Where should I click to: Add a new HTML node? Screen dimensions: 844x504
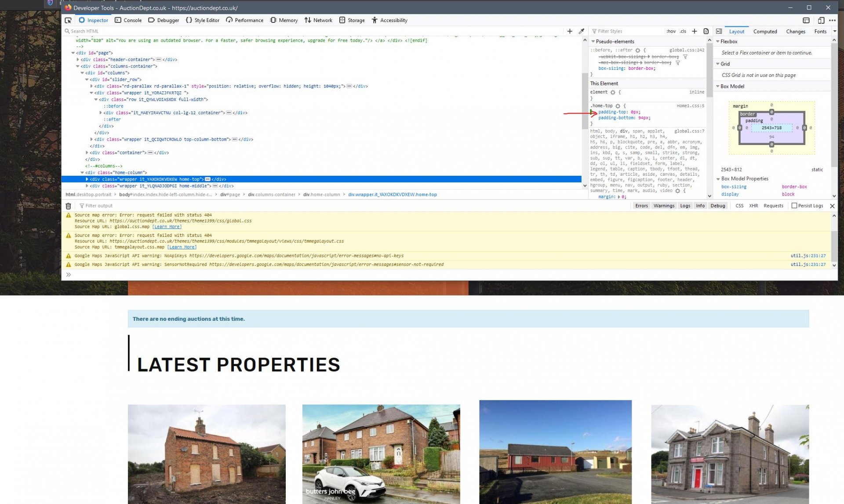tap(570, 31)
